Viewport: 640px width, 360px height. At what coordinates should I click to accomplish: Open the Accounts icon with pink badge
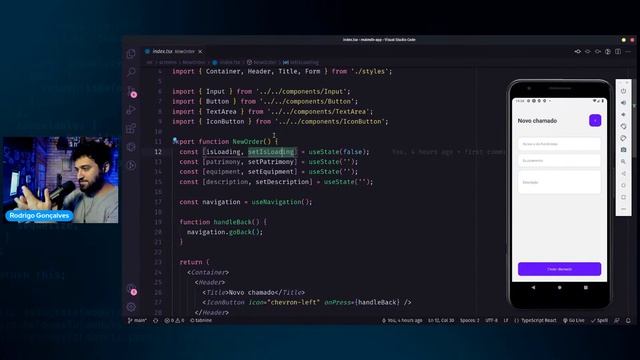pos(131,289)
